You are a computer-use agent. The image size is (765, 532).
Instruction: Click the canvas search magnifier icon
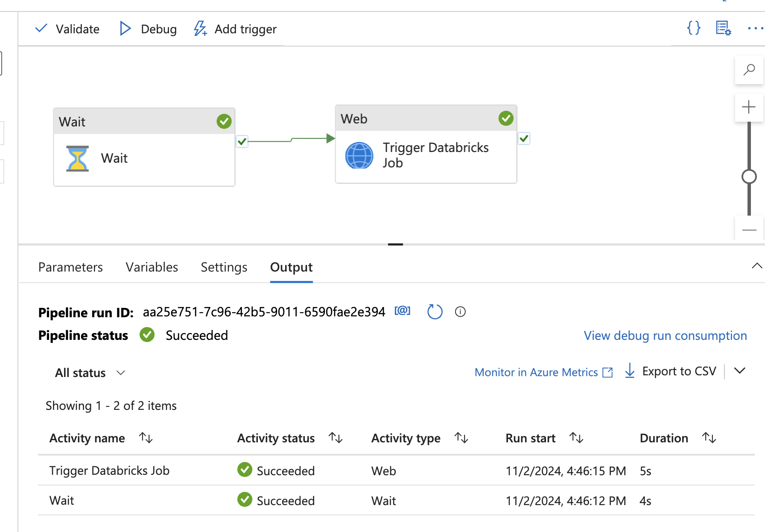(x=749, y=70)
